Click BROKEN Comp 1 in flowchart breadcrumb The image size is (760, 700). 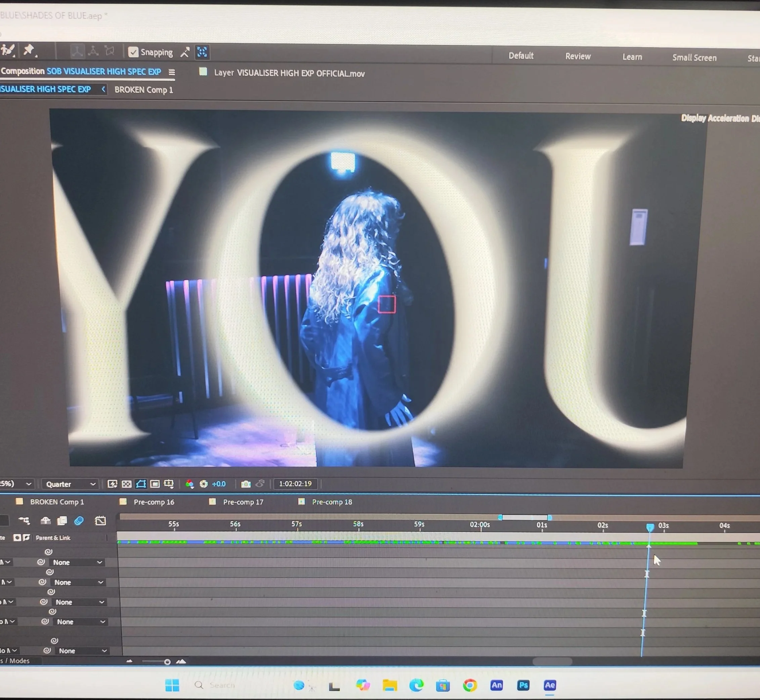(x=144, y=90)
